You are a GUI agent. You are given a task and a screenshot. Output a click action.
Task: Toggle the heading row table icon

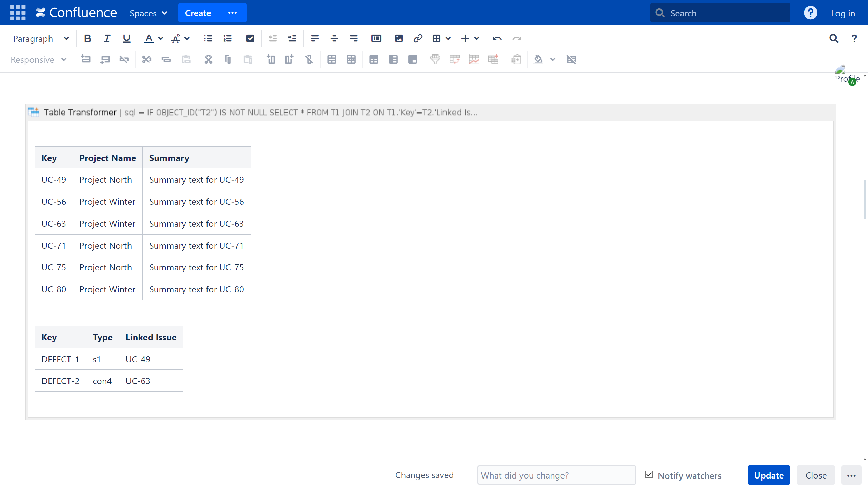[374, 60]
